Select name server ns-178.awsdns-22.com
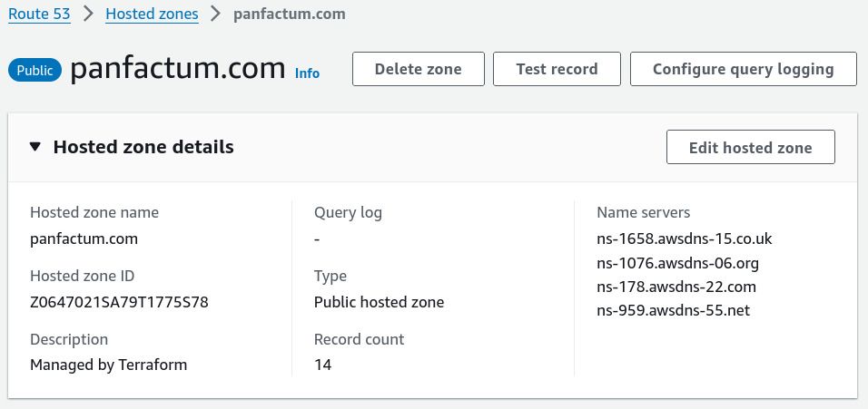The image size is (868, 409). pyautogui.click(x=676, y=287)
